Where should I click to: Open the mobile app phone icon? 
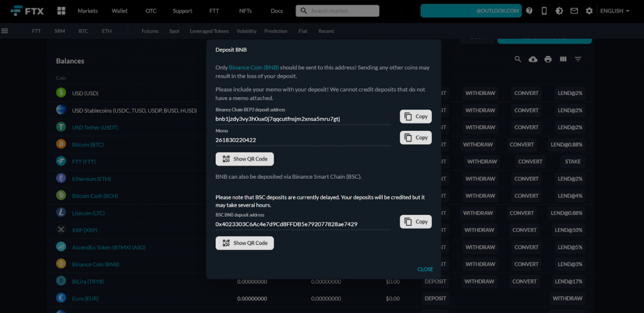pyautogui.click(x=544, y=11)
